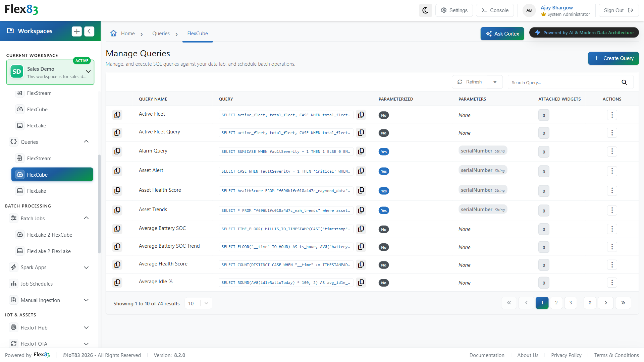
Task: Click the Home breadcrumb icon
Action: pos(113,33)
